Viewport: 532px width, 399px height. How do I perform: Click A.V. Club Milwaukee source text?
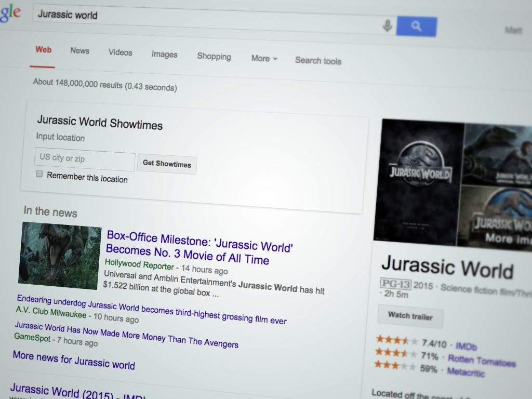click(x=51, y=312)
